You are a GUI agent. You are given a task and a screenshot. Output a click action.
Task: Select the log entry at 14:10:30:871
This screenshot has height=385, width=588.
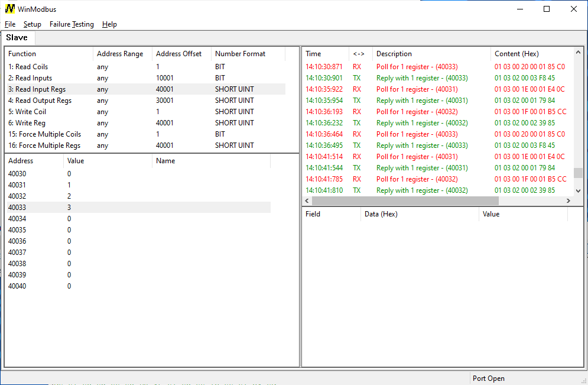pos(438,67)
